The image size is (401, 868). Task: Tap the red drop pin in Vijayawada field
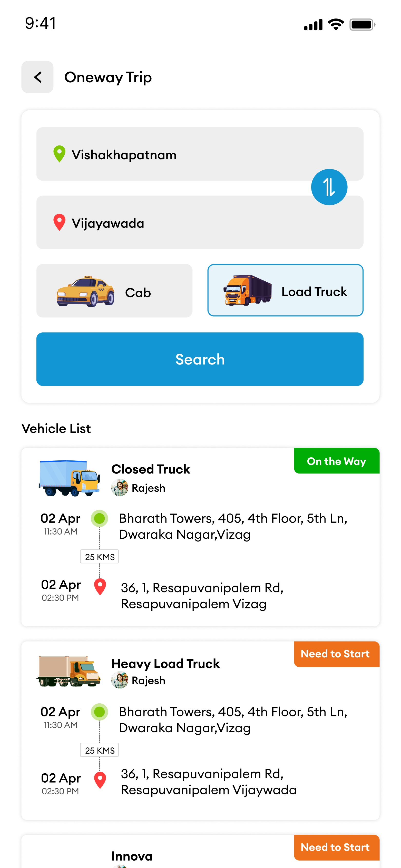(59, 222)
